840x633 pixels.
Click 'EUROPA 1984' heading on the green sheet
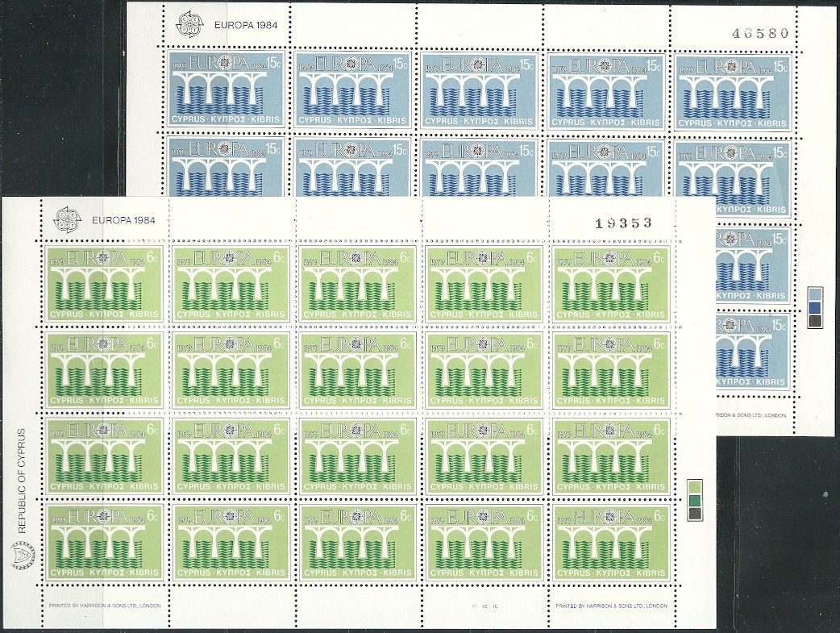pos(124,220)
